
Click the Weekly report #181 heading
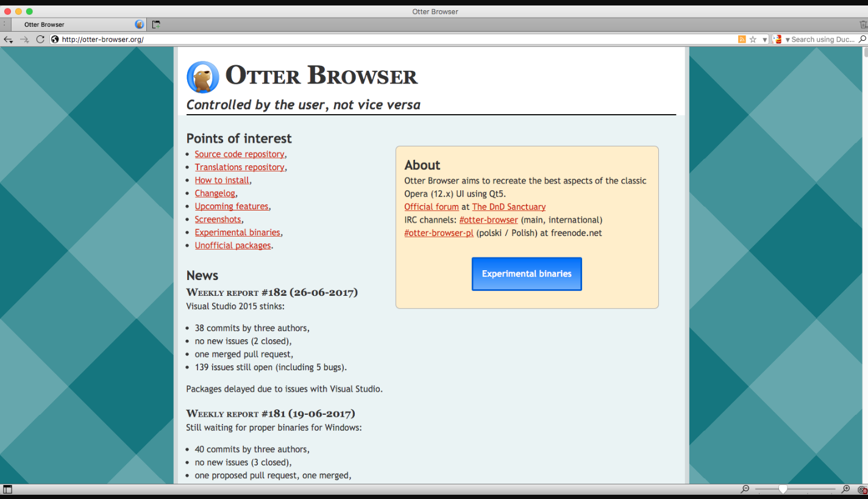(271, 414)
